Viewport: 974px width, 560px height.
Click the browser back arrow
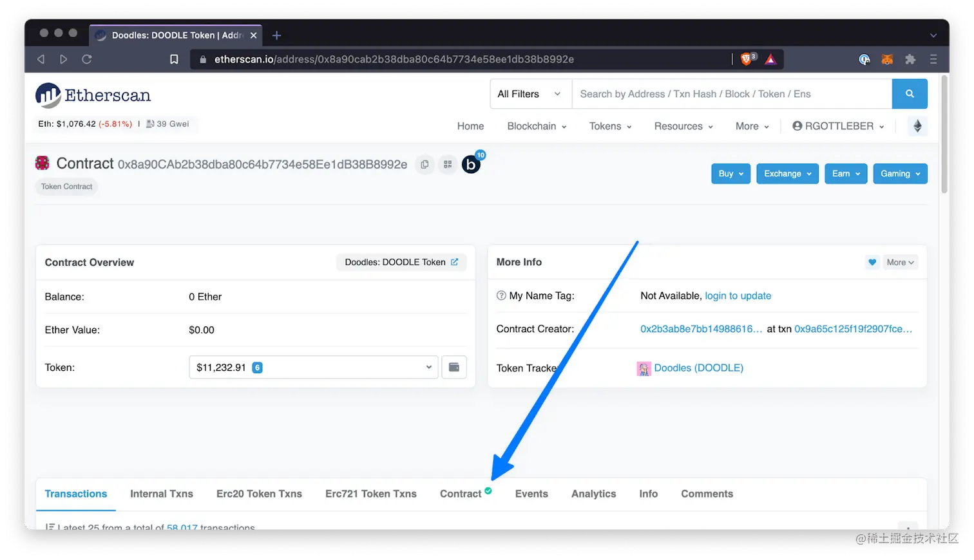pos(41,59)
